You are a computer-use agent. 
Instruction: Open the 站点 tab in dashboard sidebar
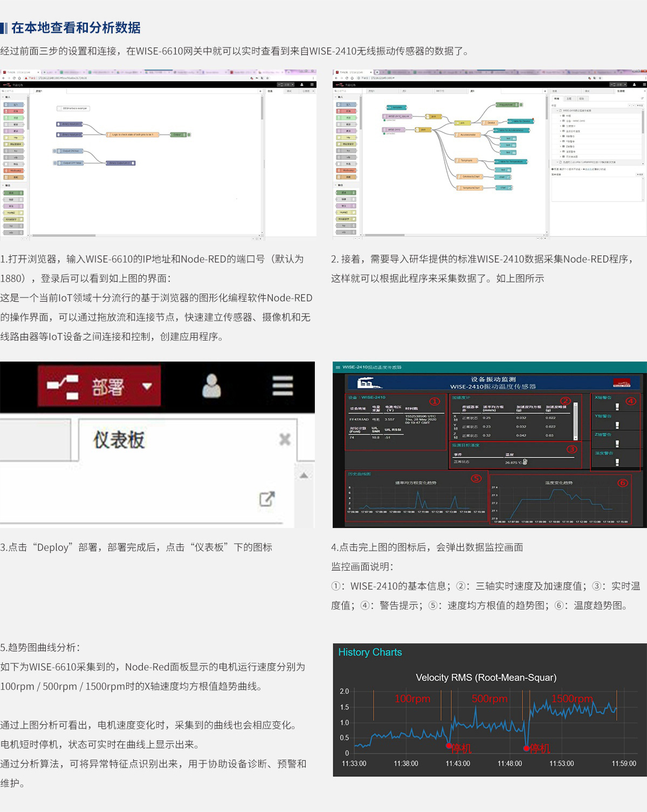[582, 99]
